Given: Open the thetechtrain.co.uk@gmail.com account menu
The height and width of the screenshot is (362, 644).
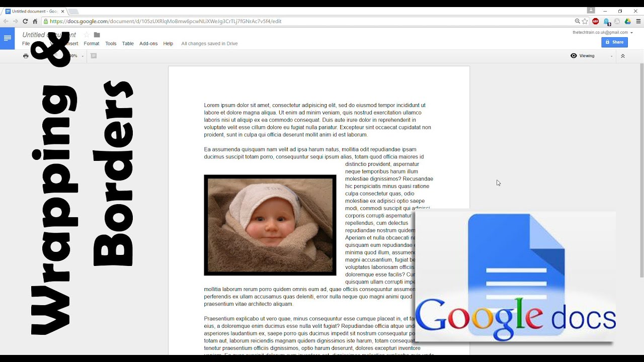Looking at the screenshot, I should point(603,32).
